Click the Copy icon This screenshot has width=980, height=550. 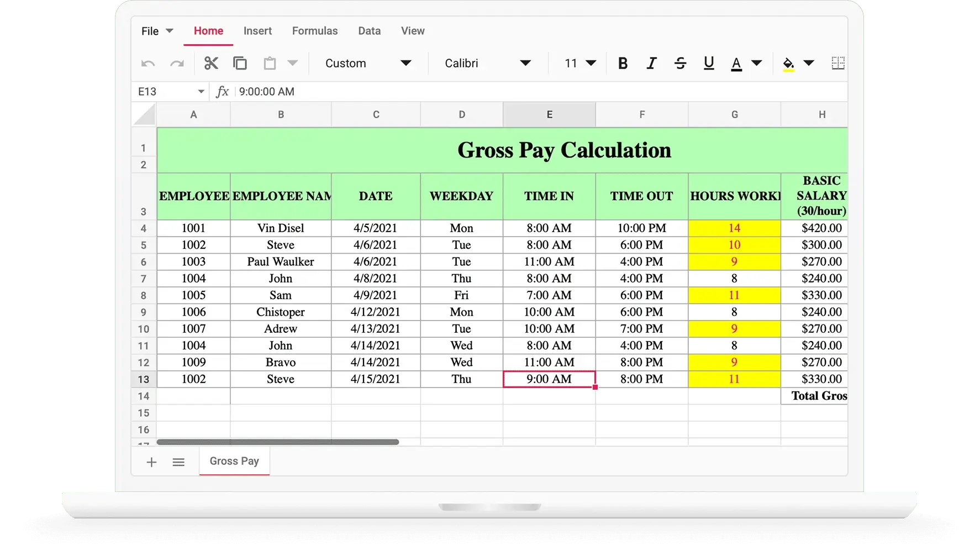click(240, 63)
